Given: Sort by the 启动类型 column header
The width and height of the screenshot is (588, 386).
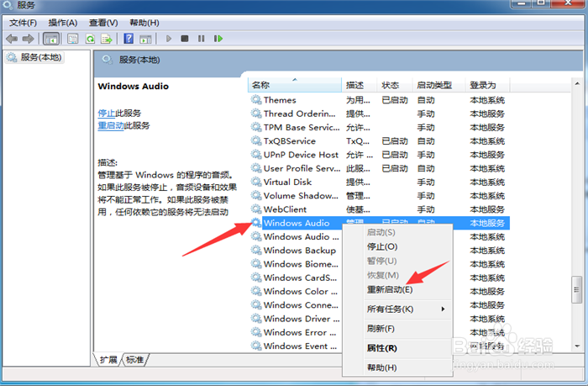Looking at the screenshot, I should click(438, 85).
